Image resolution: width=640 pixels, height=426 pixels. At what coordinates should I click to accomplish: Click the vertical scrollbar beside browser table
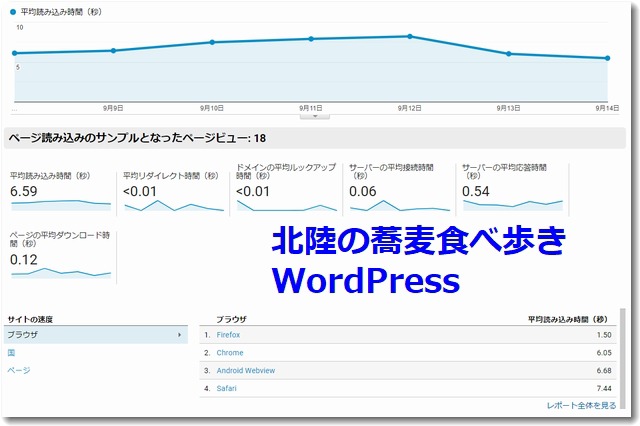pyautogui.click(x=622, y=358)
